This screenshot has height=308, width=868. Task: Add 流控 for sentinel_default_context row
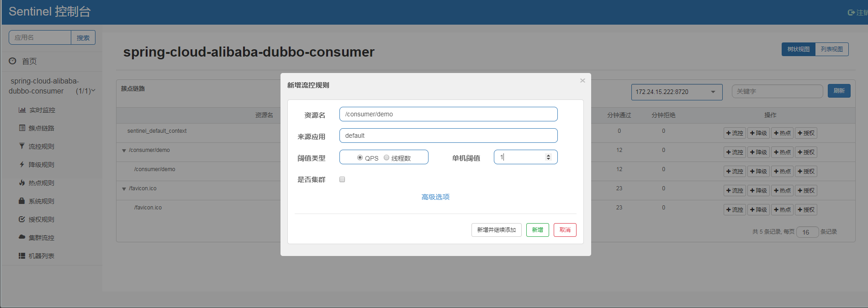[x=735, y=133]
